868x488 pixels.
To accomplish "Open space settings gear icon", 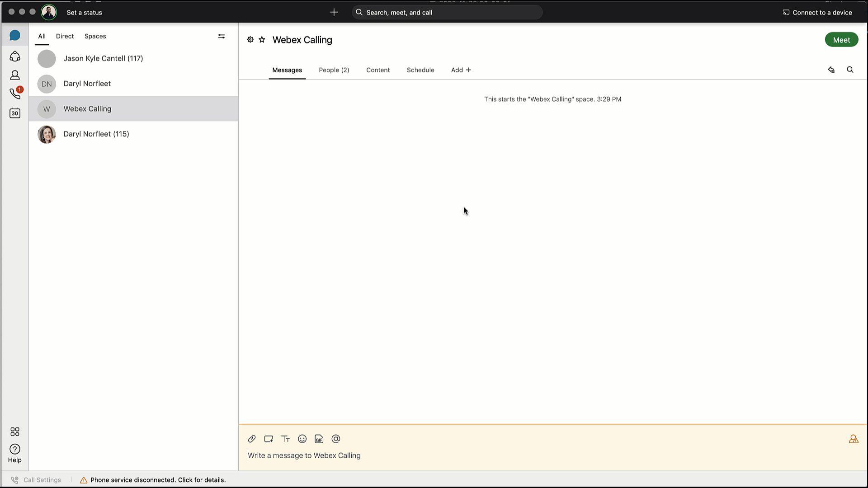I will click(x=250, y=40).
